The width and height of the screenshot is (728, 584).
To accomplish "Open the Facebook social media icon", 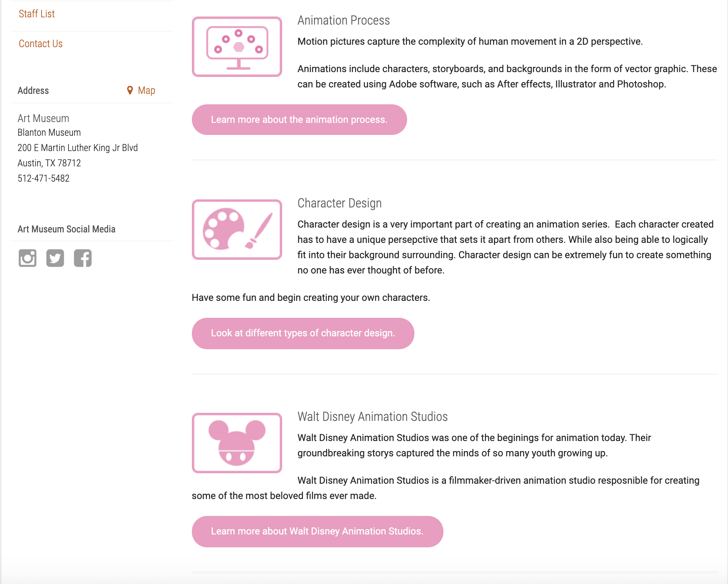I will click(83, 258).
